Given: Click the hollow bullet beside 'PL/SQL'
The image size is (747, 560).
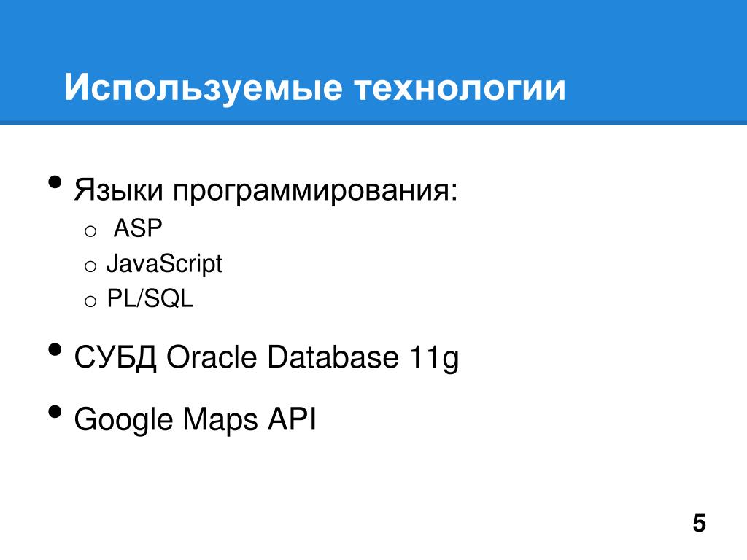Looking at the screenshot, I should pyautogui.click(x=90, y=301).
